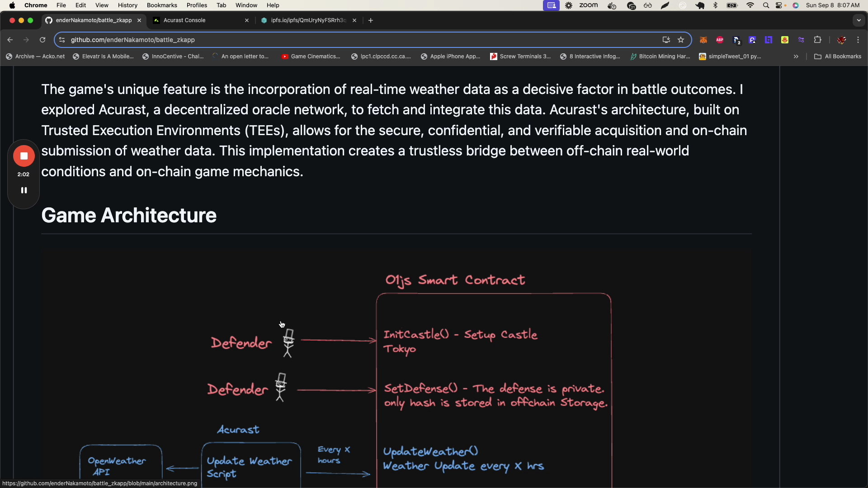Open the Apple menu
This screenshot has width=868, height=488.
tap(12, 5)
